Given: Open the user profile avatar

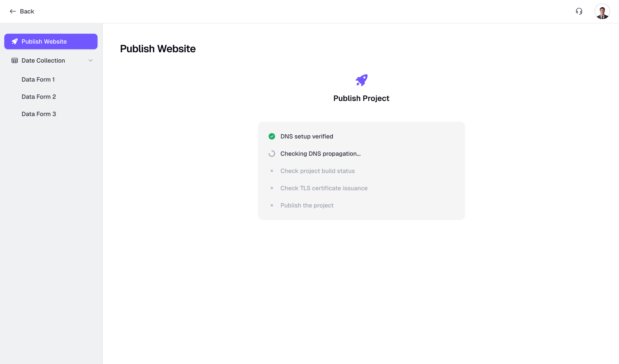Looking at the screenshot, I should pyautogui.click(x=602, y=11).
